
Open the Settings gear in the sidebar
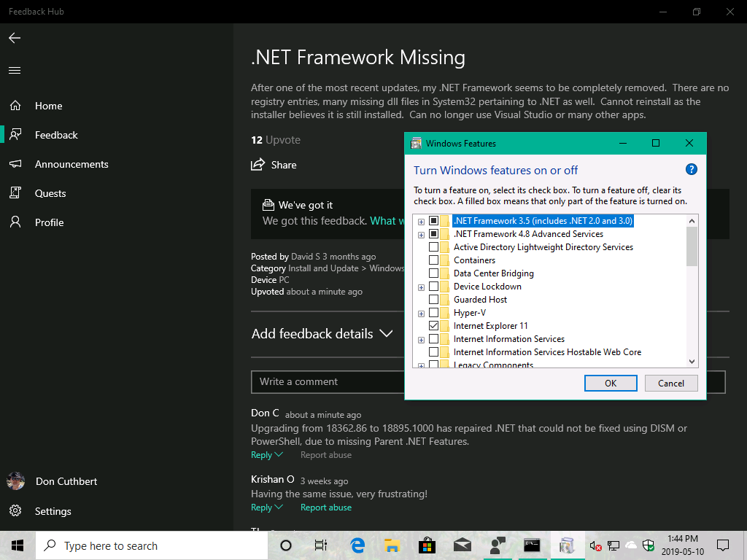point(15,511)
